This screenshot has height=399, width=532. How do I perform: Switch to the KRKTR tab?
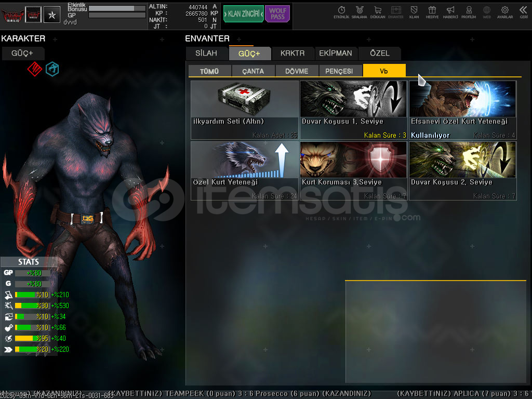pyautogui.click(x=292, y=54)
